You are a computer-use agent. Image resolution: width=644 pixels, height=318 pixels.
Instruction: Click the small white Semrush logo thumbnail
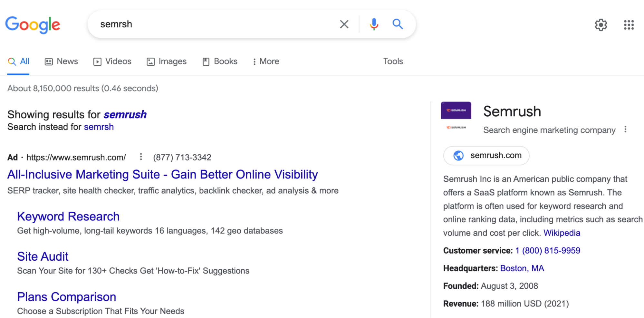[x=456, y=128]
